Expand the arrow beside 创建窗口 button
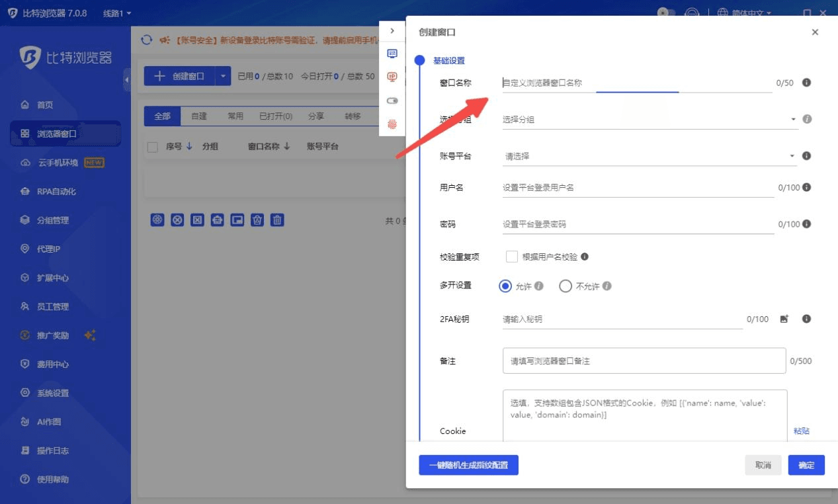Image resolution: width=838 pixels, height=504 pixels. point(223,76)
